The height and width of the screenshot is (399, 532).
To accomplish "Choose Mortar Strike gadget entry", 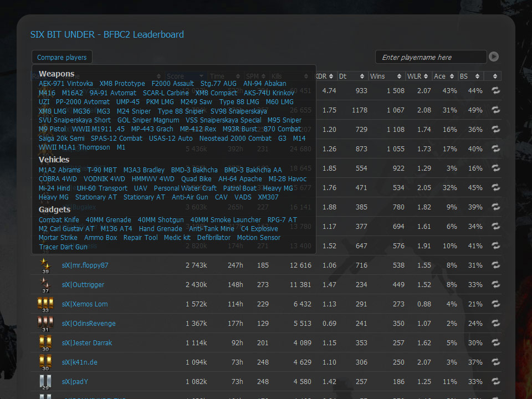I will point(58,238).
